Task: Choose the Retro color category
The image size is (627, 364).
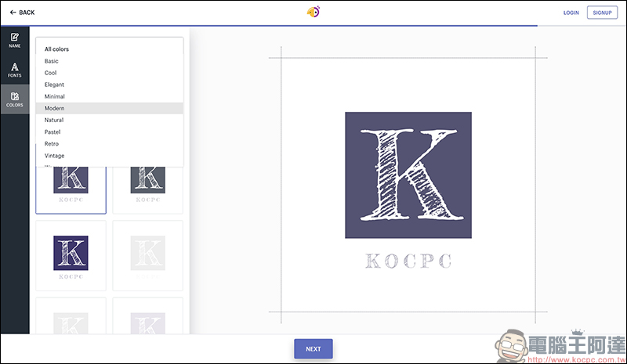Action: [x=110, y=144]
